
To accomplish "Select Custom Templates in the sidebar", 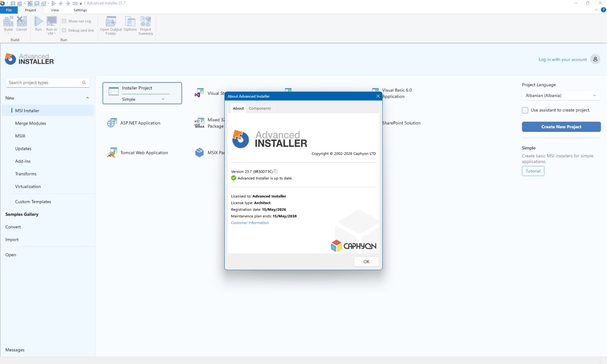I will pos(33,201).
